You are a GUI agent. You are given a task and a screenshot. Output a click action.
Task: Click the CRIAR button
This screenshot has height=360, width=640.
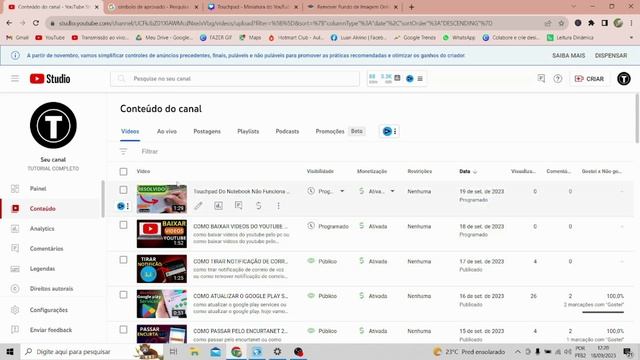pyautogui.click(x=589, y=79)
